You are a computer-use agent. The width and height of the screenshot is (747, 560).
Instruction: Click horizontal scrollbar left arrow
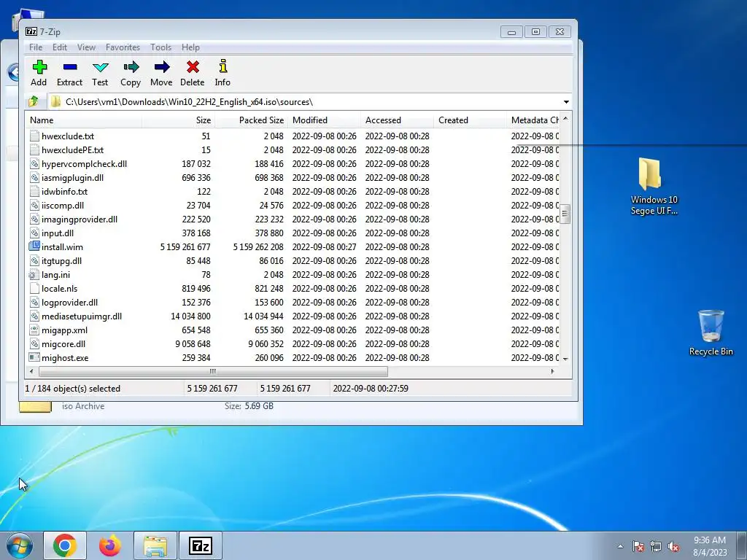click(x=31, y=371)
